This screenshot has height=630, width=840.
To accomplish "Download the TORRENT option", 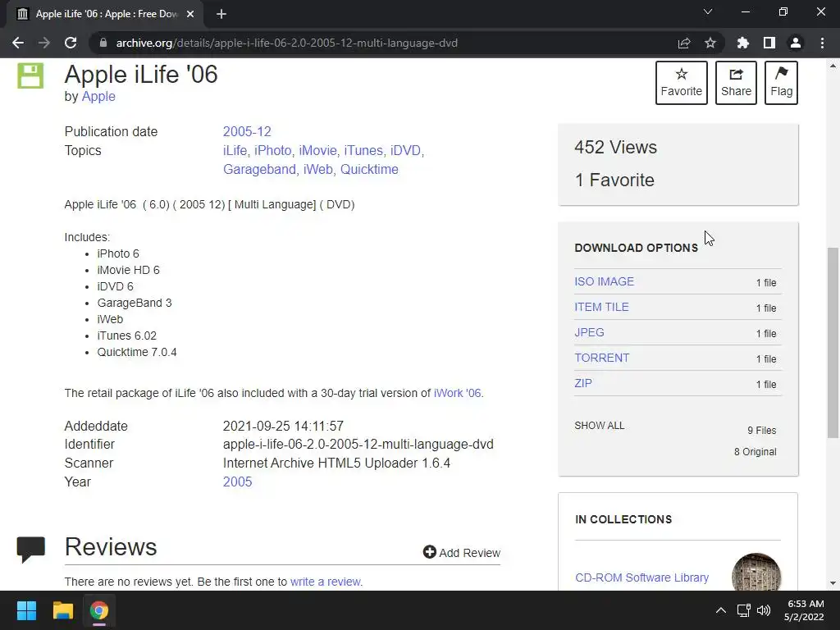I will click(601, 358).
